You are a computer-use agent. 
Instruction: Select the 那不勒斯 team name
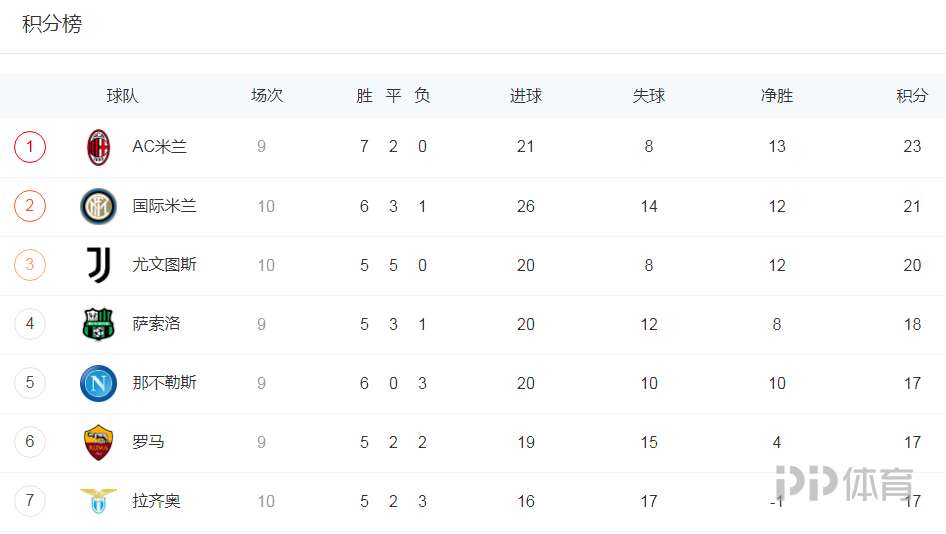click(164, 383)
